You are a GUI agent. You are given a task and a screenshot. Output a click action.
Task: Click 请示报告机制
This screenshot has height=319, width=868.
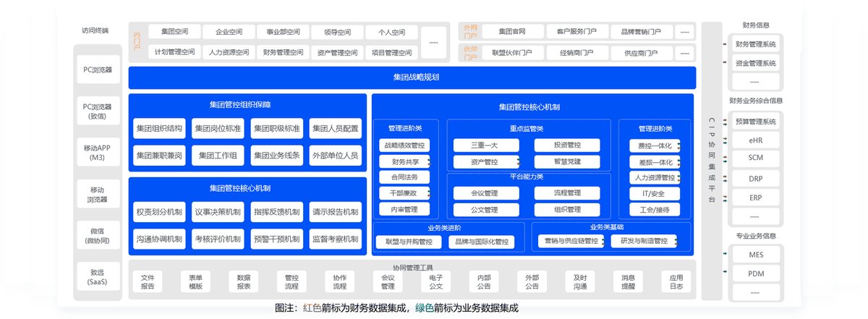click(x=335, y=213)
